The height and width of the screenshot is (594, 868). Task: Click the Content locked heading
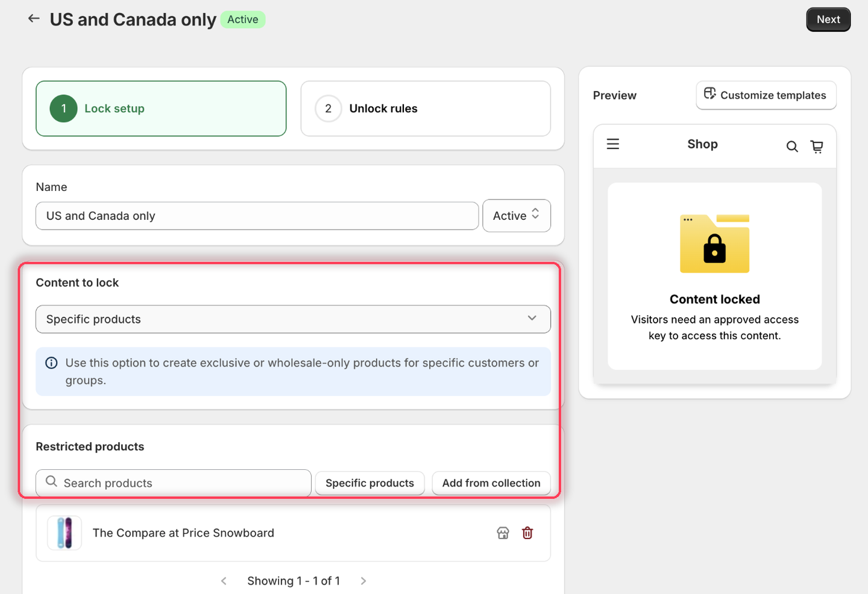pyautogui.click(x=715, y=299)
